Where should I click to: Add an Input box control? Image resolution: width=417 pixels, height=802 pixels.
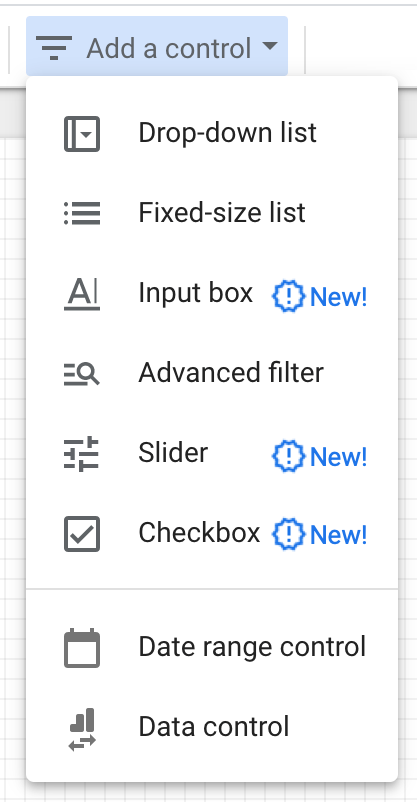212,294
